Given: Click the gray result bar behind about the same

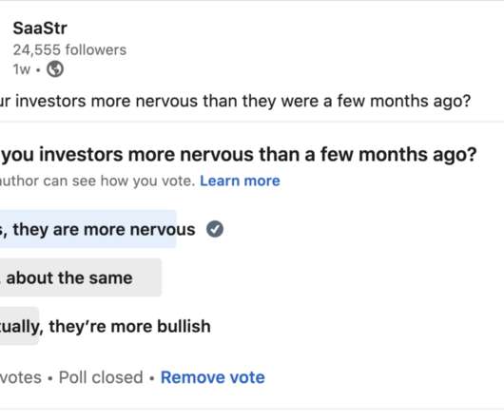Looking at the screenshot, I should pos(81,277).
